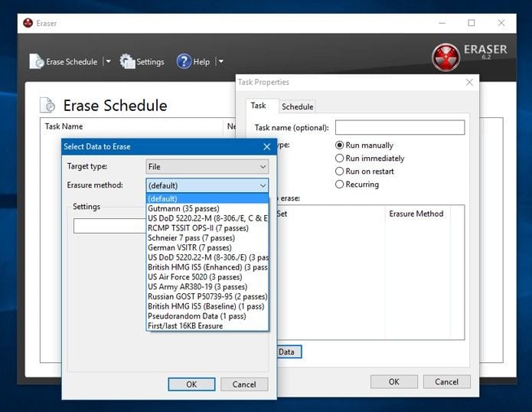
Task: Open Settings from the toolbar
Action: [142, 62]
